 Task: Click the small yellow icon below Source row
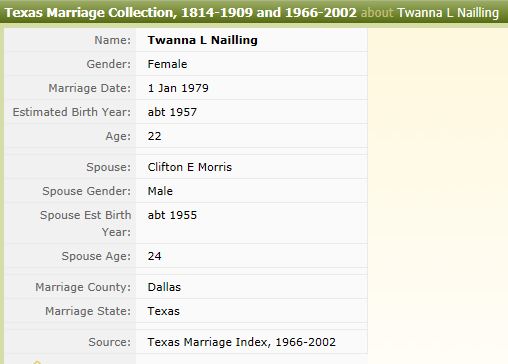pos(37,362)
